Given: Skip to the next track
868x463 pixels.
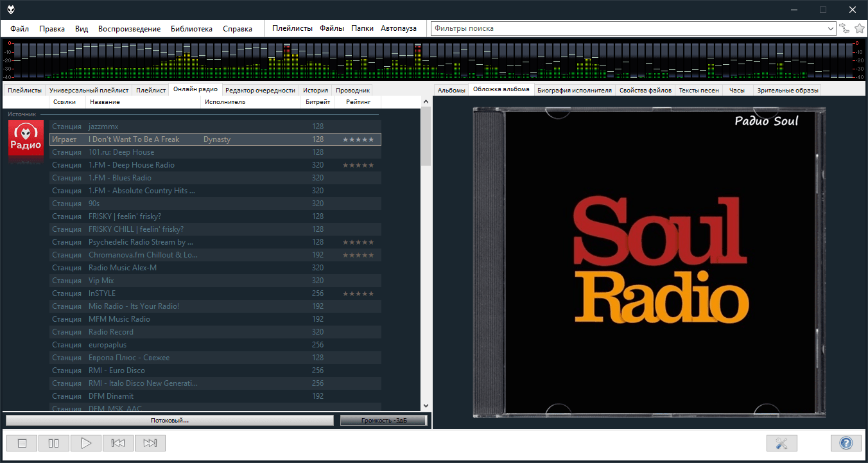Looking at the screenshot, I should [150, 443].
